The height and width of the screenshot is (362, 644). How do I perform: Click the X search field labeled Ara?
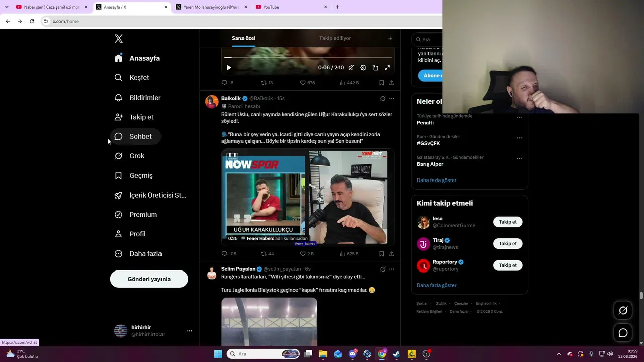[427, 39]
